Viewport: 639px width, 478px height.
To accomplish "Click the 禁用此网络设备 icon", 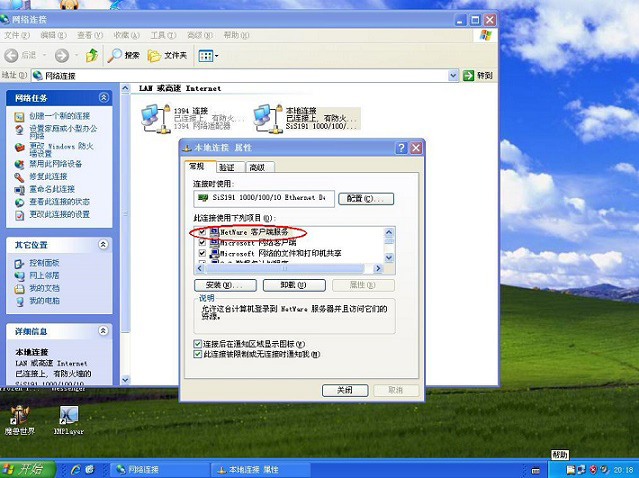I will coord(19,164).
